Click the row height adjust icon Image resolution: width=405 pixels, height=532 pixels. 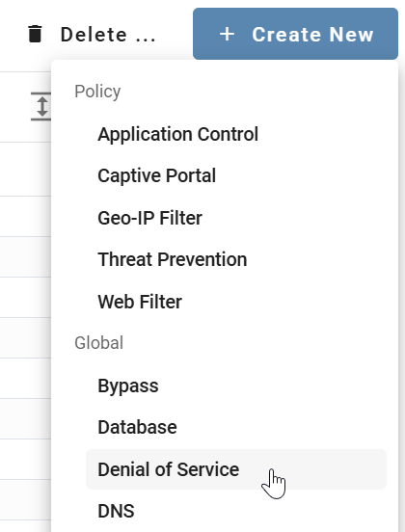[x=41, y=106]
